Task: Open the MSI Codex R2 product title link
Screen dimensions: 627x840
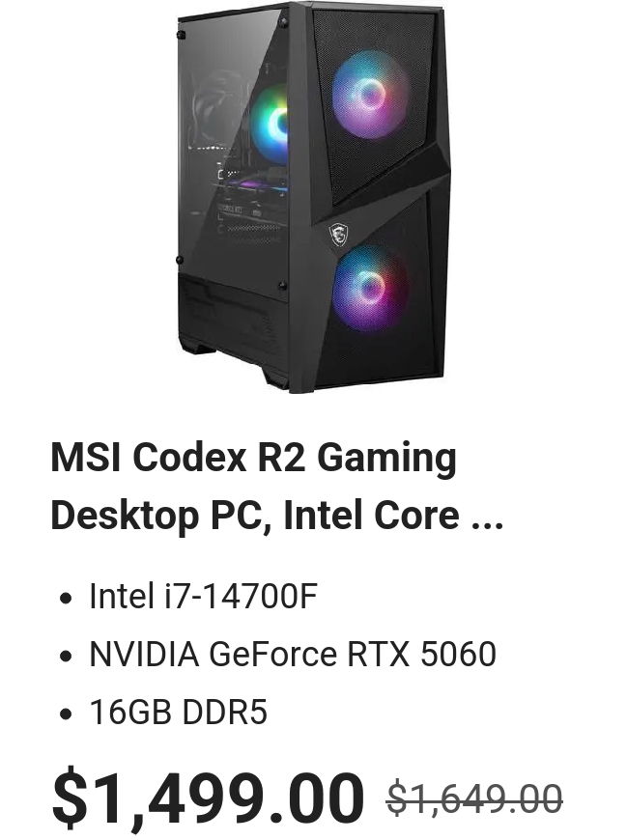Action: [x=277, y=486]
